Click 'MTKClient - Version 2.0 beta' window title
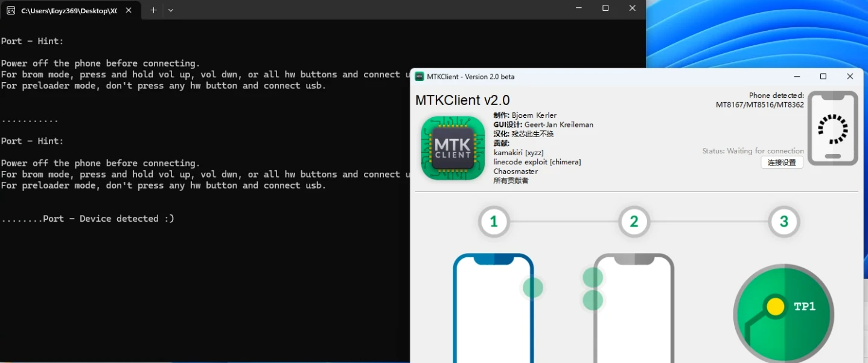The image size is (868, 363). [x=471, y=77]
